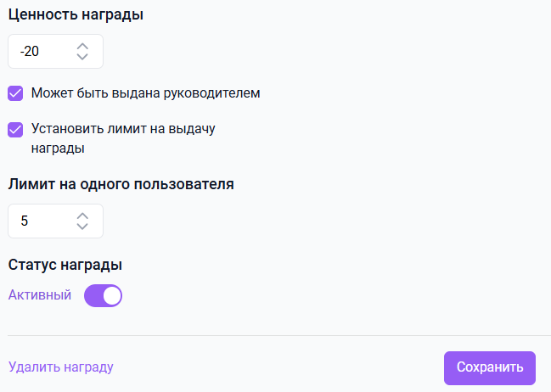Decrease the per-user limit with down arrow
The image size is (551, 392).
click(x=82, y=227)
